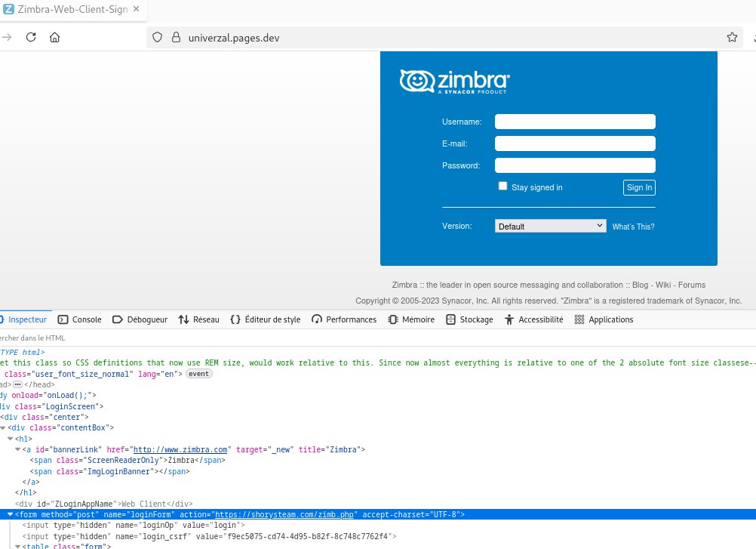Open the Wiki link in footer

(x=663, y=285)
